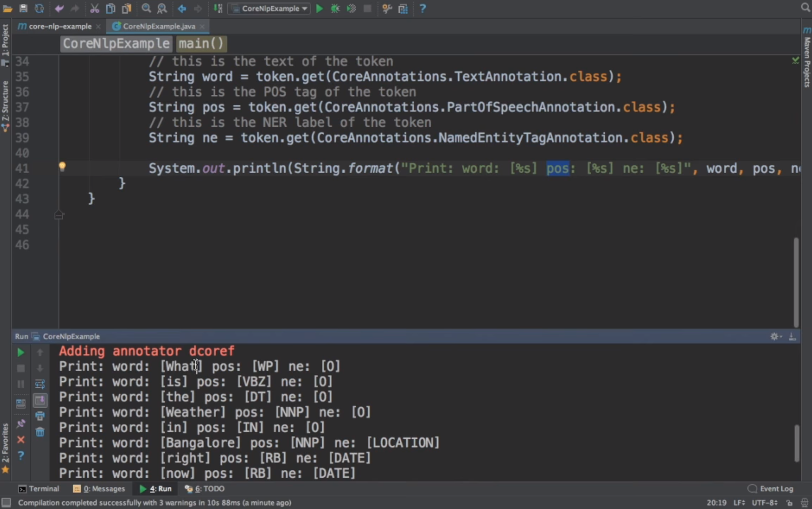Open Find using the magnifier icon
The height and width of the screenshot is (509, 812).
pos(146,8)
